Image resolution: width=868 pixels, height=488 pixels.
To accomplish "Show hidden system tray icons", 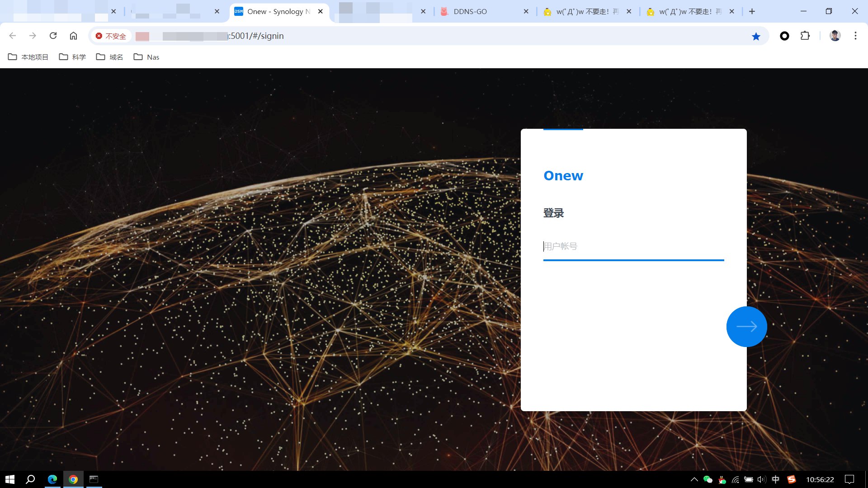I will pyautogui.click(x=694, y=479).
